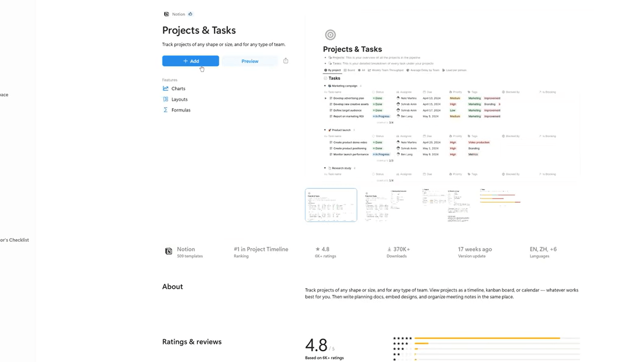
Task: Collapse the Product launch group in preview
Action: (325, 130)
